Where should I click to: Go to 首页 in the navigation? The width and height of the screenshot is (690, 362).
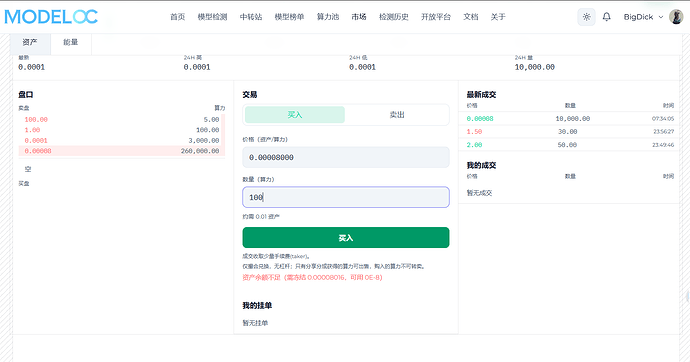(177, 17)
